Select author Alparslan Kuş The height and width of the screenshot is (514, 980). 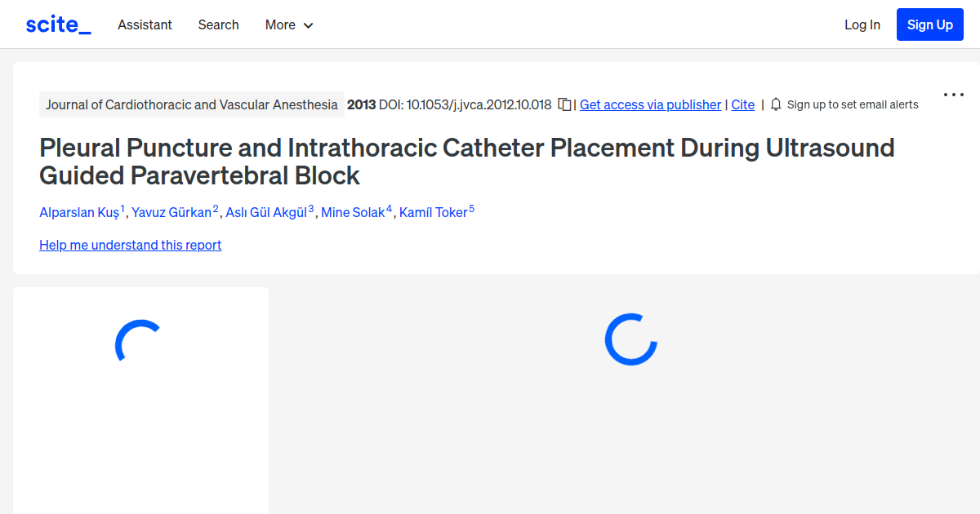[x=78, y=211]
